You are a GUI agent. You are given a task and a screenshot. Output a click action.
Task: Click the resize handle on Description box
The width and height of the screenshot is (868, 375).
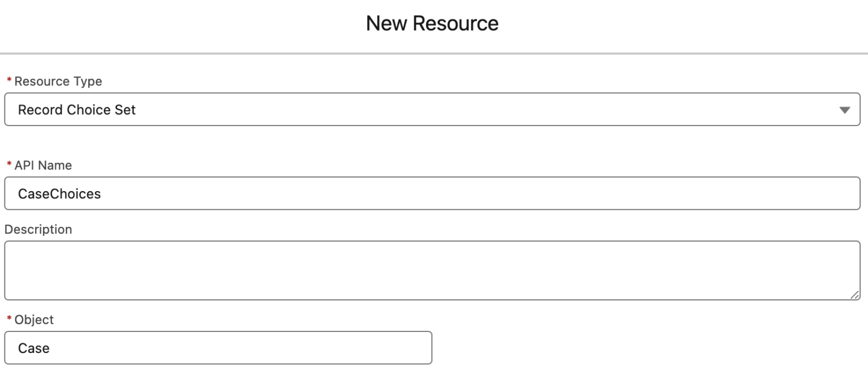pyautogui.click(x=855, y=294)
